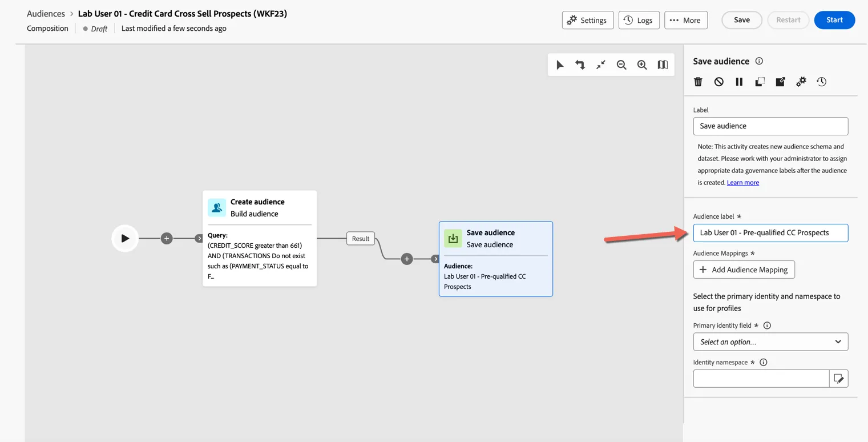Save the composition
Screen dimensions: 868x442
click(742, 20)
